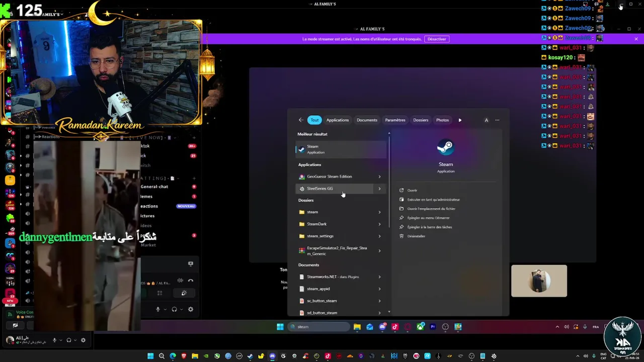Expand the 'steam' folder chevron

point(379,212)
